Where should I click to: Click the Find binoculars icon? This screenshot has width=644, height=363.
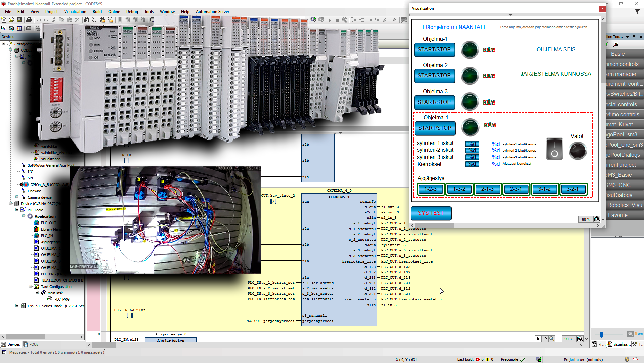(x=87, y=20)
